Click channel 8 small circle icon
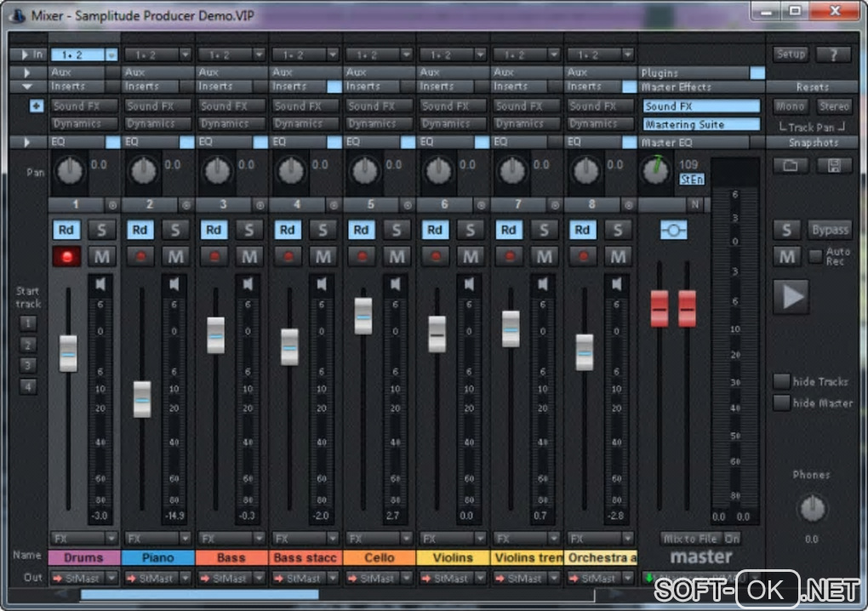The width and height of the screenshot is (868, 611). click(628, 205)
